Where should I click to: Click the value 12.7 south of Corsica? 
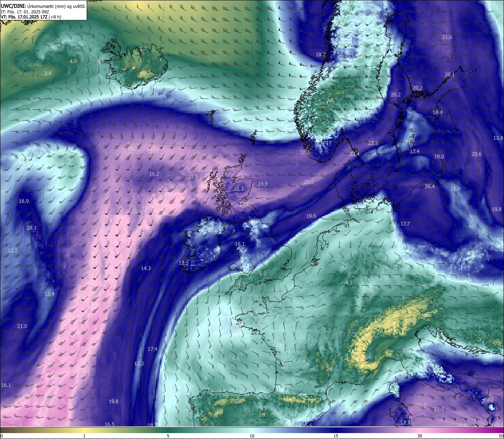pos(405,423)
